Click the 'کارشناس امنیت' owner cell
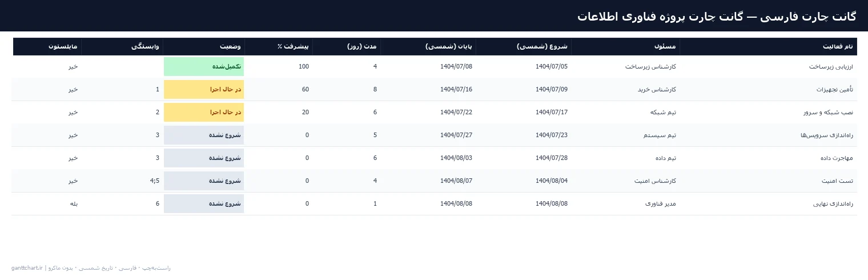The height and width of the screenshot is (280, 868). pos(625,181)
